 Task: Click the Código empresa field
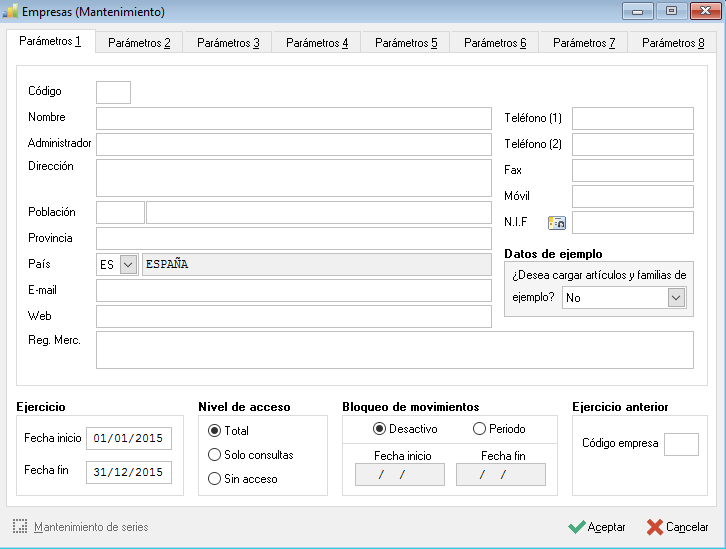(681, 444)
